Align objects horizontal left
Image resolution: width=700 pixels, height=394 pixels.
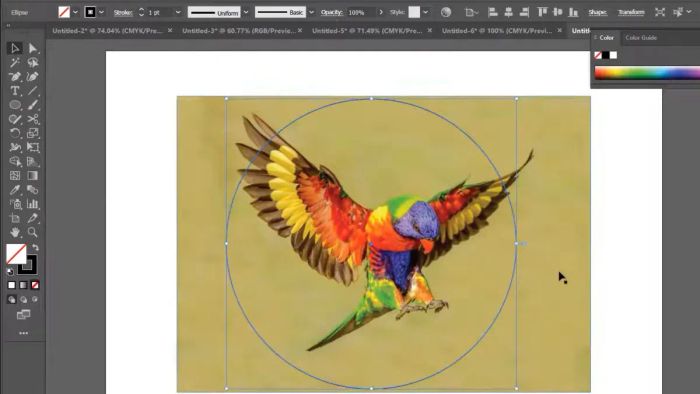[x=493, y=12]
